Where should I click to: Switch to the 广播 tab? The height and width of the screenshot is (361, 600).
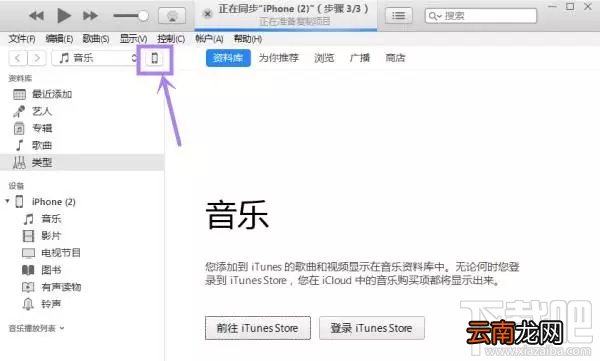(360, 58)
